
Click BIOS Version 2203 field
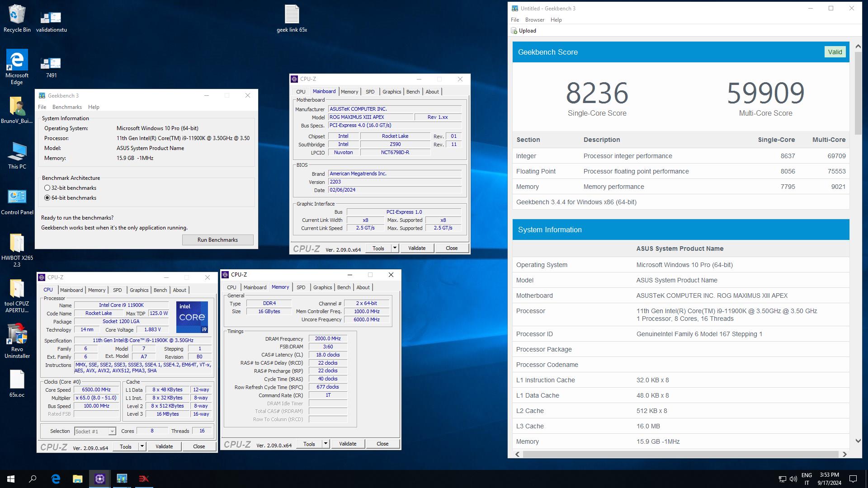click(395, 182)
